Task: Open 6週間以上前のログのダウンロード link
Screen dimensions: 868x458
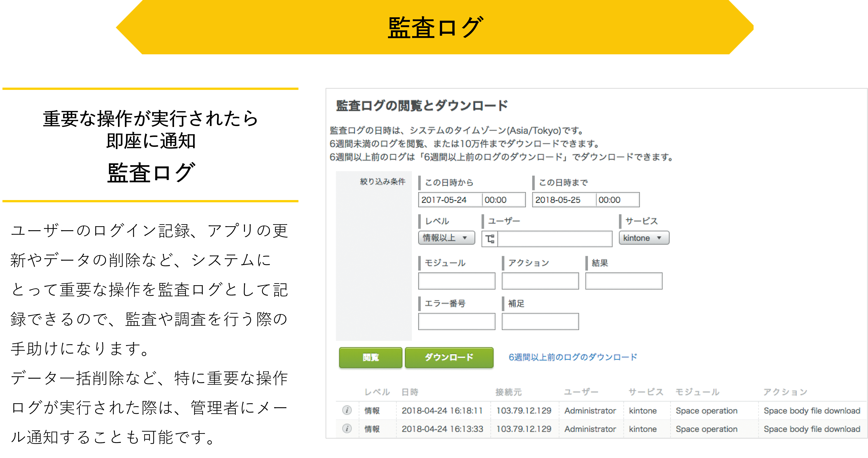Action: click(573, 357)
